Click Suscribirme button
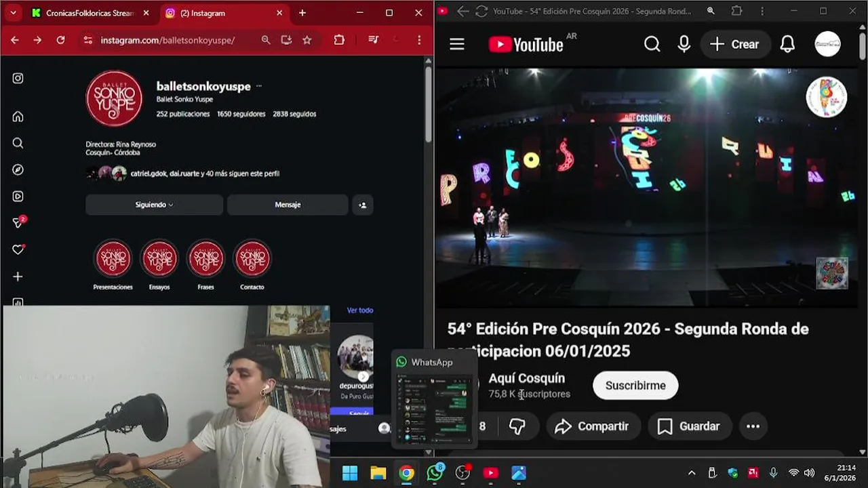The image size is (868, 488). coord(635,386)
